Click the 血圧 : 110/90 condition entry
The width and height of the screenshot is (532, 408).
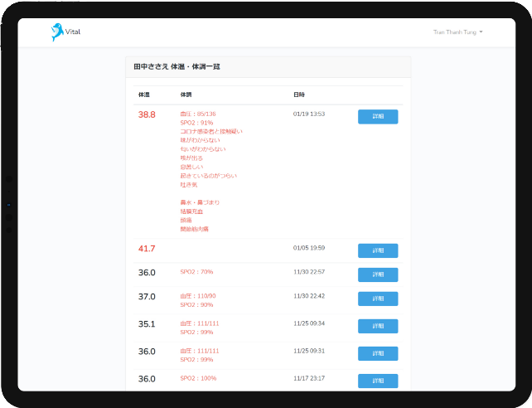(198, 295)
